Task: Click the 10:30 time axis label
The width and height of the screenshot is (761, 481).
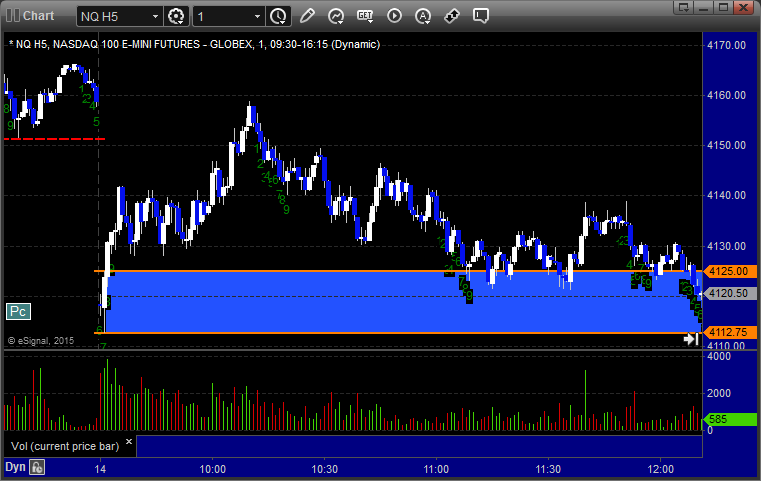Action: tap(324, 469)
